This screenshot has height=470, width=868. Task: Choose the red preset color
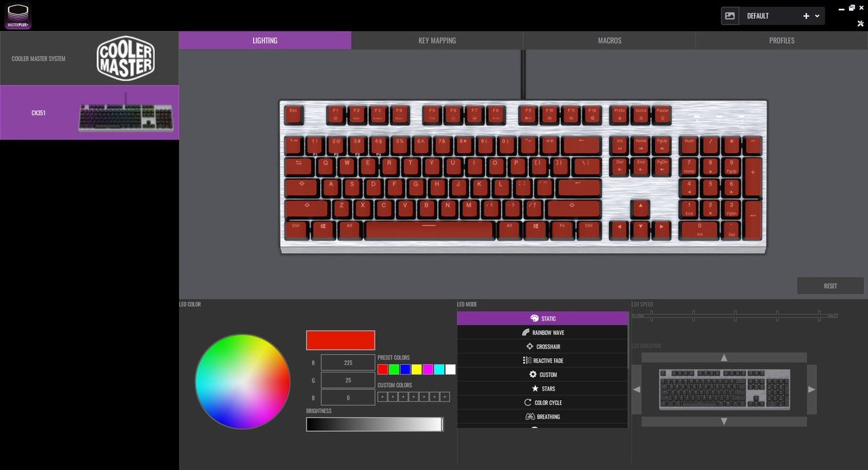click(x=382, y=370)
